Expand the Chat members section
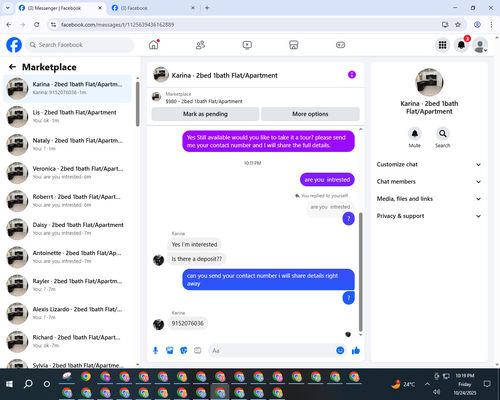This screenshot has height=400, width=500. [x=429, y=182]
